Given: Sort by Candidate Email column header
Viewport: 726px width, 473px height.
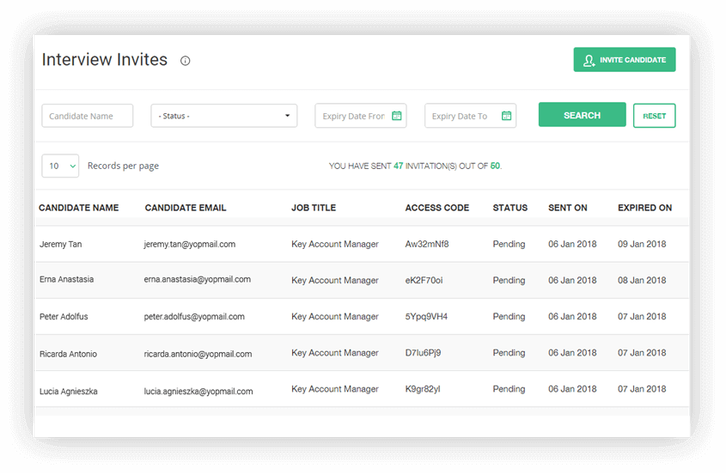Looking at the screenshot, I should (x=185, y=208).
